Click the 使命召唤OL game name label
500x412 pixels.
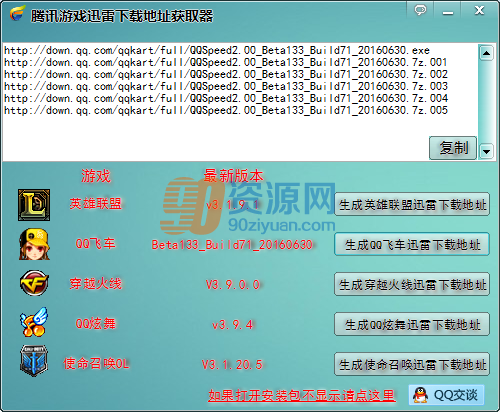96,364
